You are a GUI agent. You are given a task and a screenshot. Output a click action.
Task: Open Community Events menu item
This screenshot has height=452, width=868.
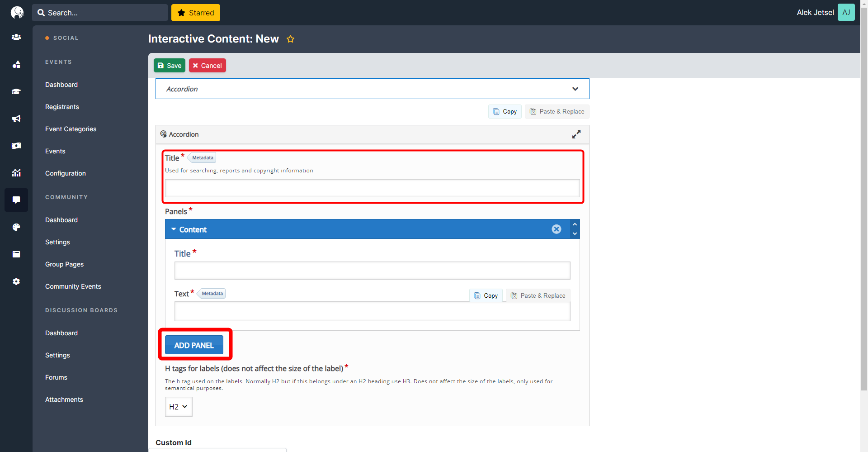point(73,286)
